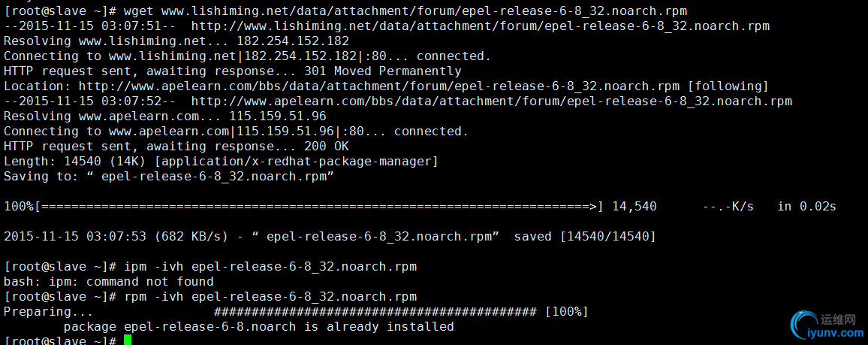Click the IP address 182.254.152.182 in Resolving line
Image resolution: width=868 pixels, height=345 pixels.
[293, 41]
